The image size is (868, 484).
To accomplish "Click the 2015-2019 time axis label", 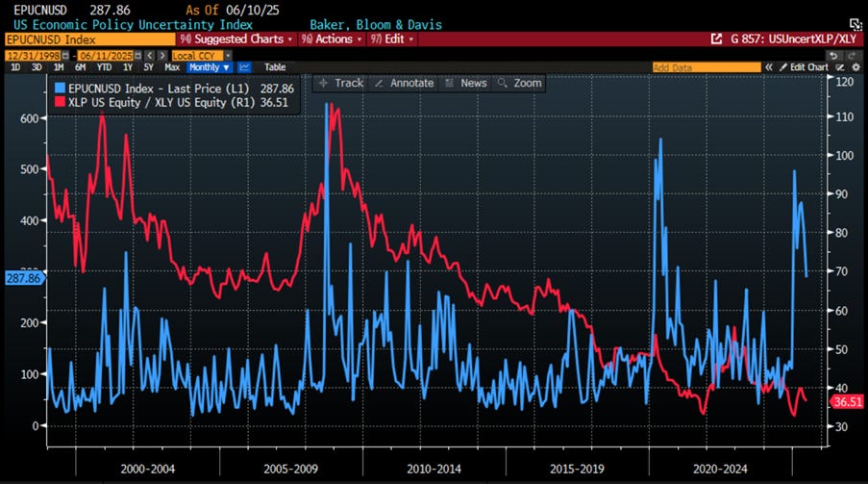I will [577, 469].
